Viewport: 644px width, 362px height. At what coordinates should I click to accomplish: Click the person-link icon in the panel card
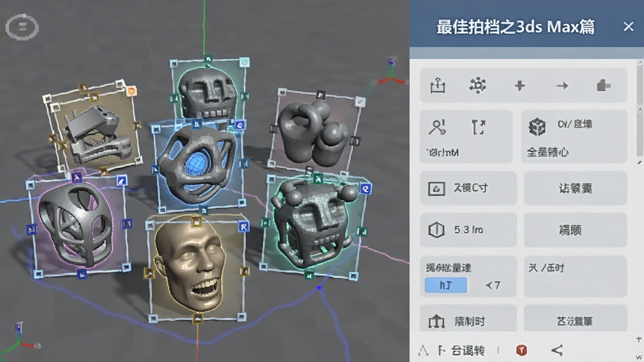[x=437, y=127]
